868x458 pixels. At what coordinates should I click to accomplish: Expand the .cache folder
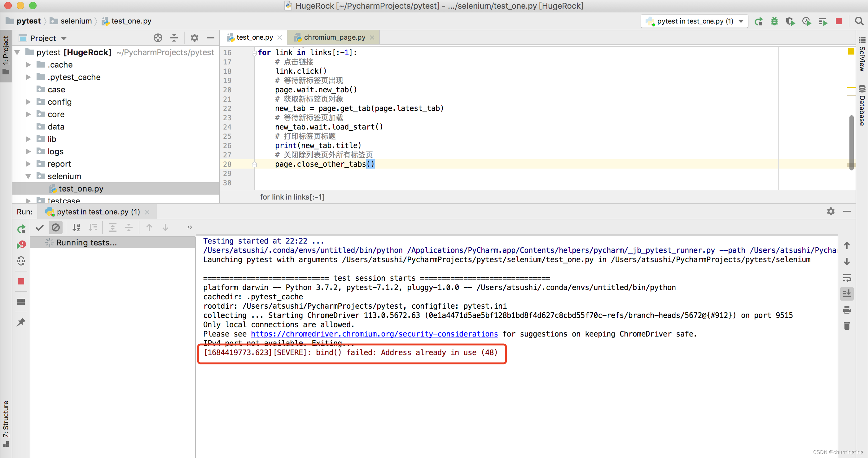tap(28, 65)
